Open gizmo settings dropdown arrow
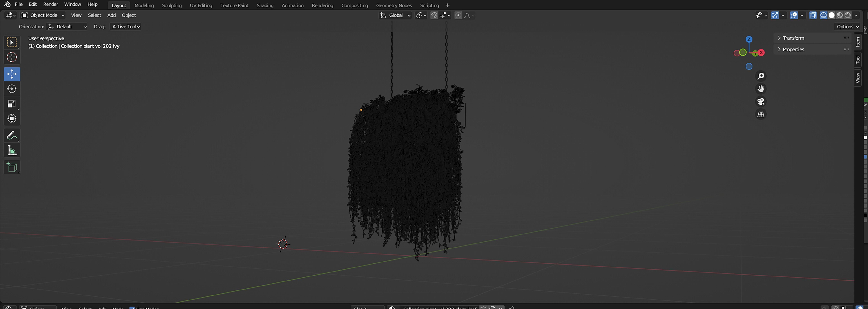 [783, 15]
